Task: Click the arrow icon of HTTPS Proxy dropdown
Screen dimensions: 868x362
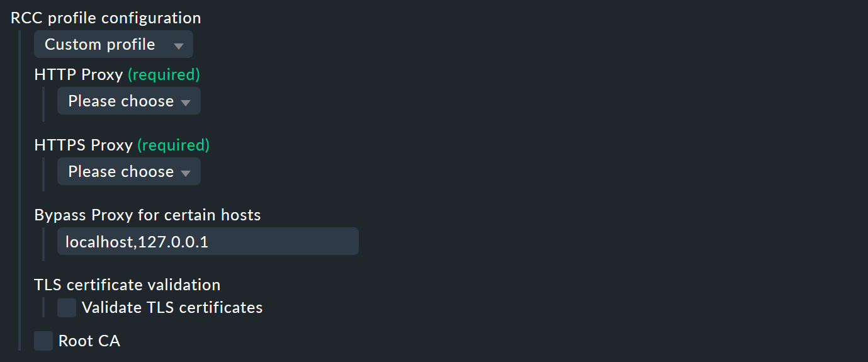Action: point(185,173)
